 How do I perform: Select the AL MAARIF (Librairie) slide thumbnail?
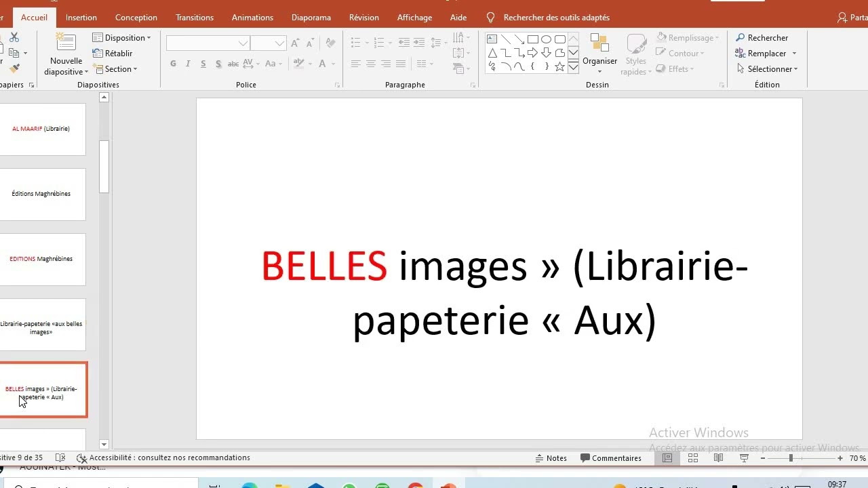[x=43, y=129]
